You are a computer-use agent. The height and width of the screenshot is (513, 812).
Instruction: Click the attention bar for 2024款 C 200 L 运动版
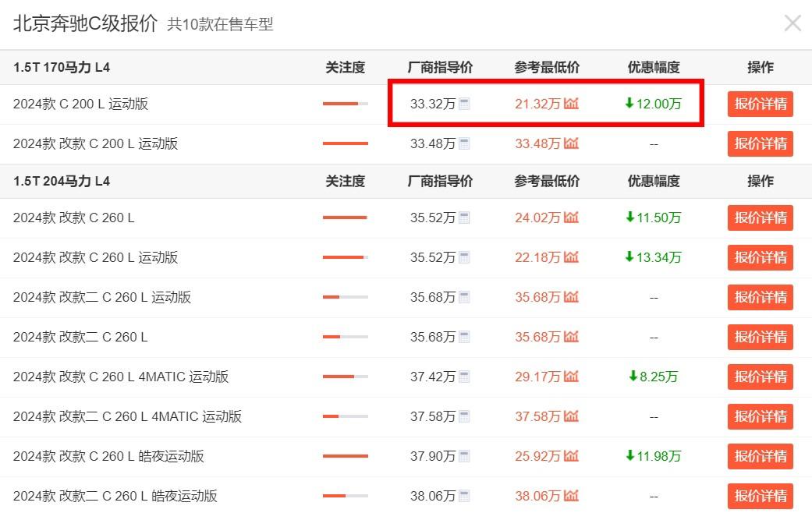tap(345, 104)
